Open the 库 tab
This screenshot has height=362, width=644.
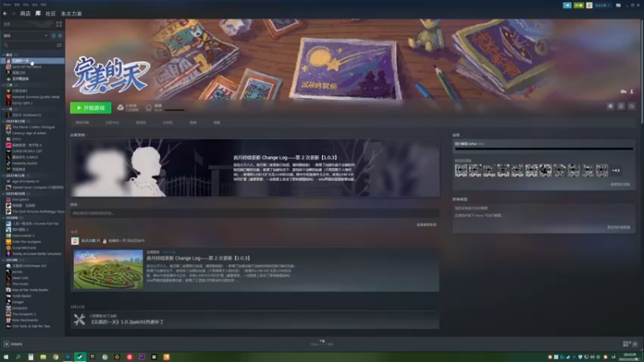click(38, 14)
